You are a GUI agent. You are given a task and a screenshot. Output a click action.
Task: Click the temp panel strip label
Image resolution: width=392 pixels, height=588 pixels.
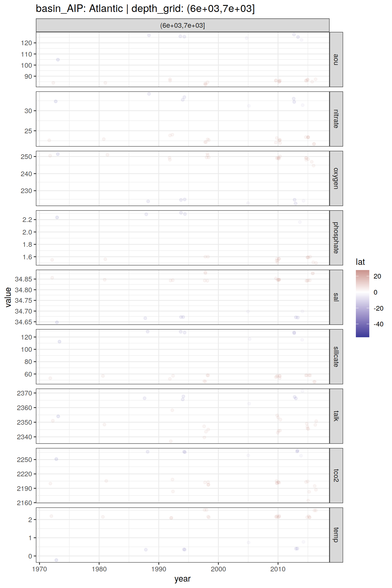(x=336, y=535)
